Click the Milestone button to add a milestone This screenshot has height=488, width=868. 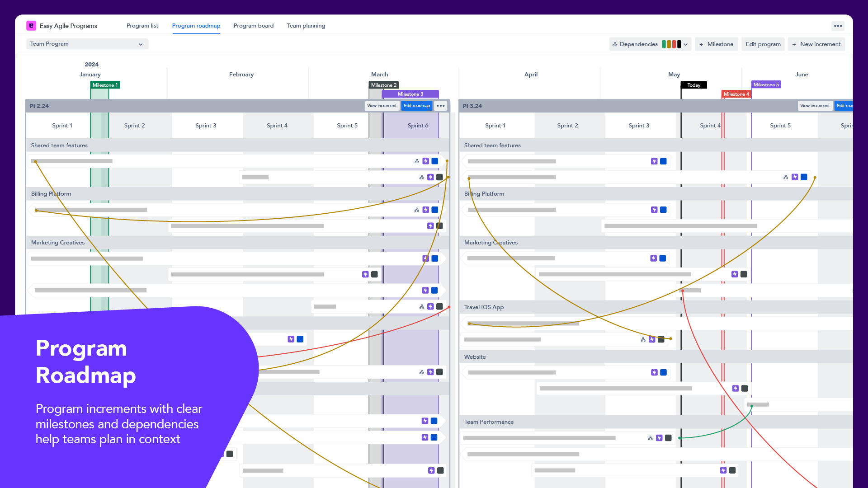coord(716,44)
